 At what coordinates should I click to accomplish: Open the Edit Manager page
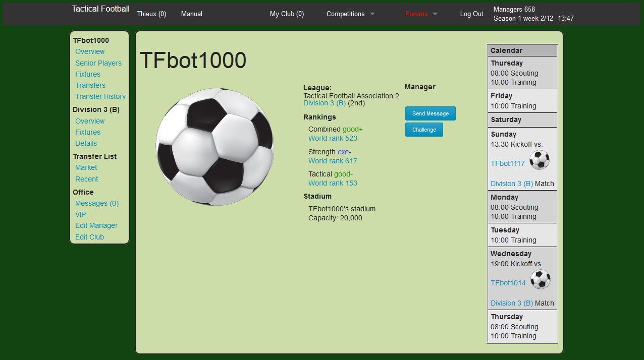coord(96,225)
